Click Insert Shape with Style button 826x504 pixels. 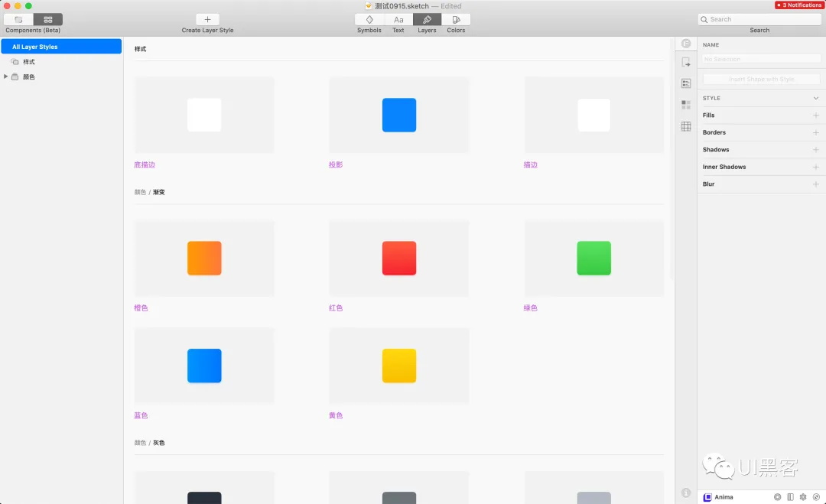761,79
